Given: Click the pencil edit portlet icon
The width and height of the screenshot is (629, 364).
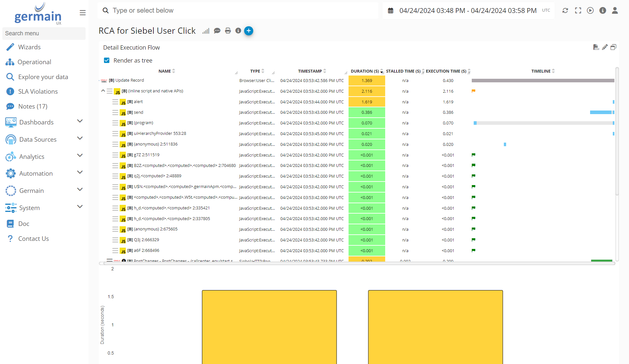Looking at the screenshot, I should coord(605,47).
